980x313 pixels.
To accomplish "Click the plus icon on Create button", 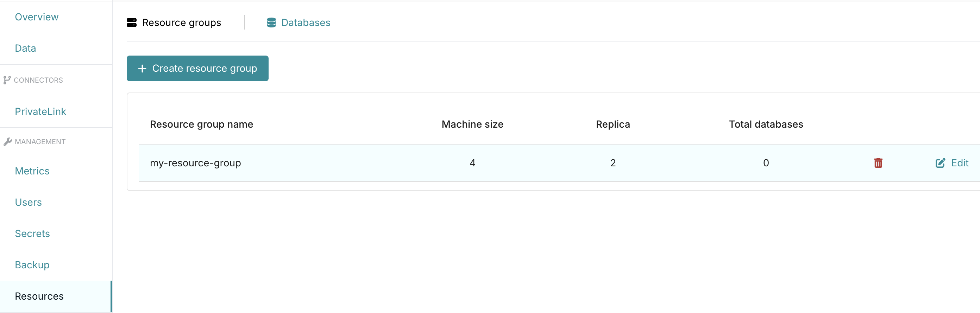I will [142, 68].
